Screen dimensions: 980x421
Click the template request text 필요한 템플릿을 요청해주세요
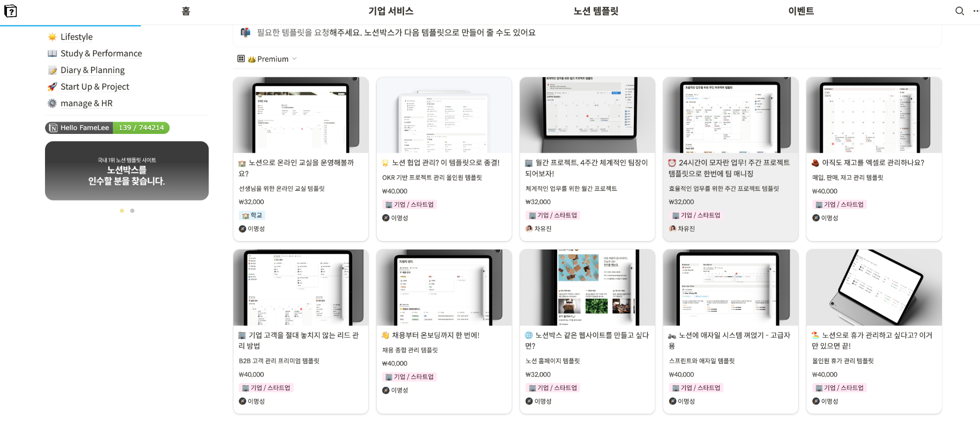pyautogui.click(x=310, y=33)
